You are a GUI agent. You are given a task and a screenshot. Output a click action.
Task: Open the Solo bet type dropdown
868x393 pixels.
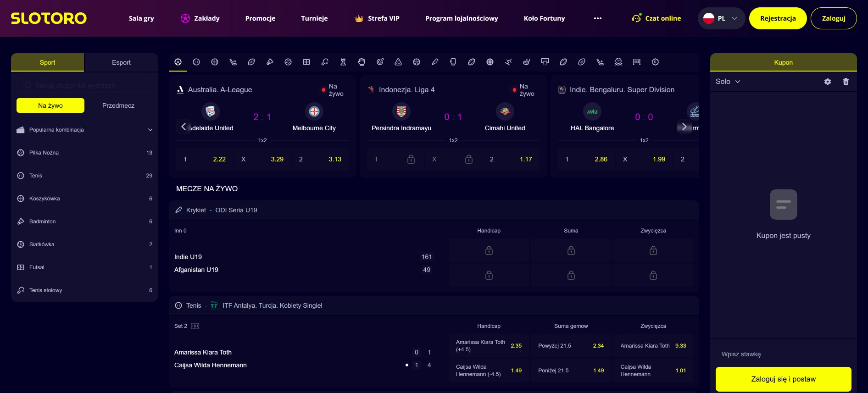(x=728, y=82)
